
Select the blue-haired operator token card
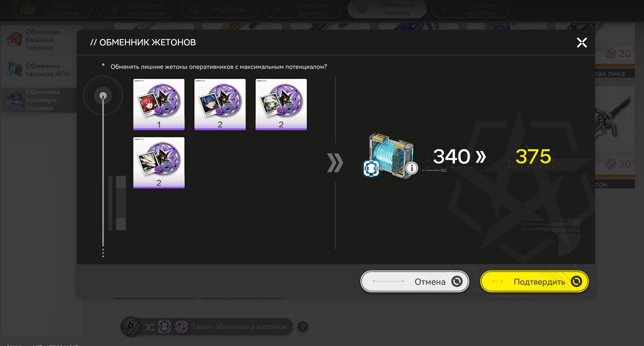click(220, 104)
